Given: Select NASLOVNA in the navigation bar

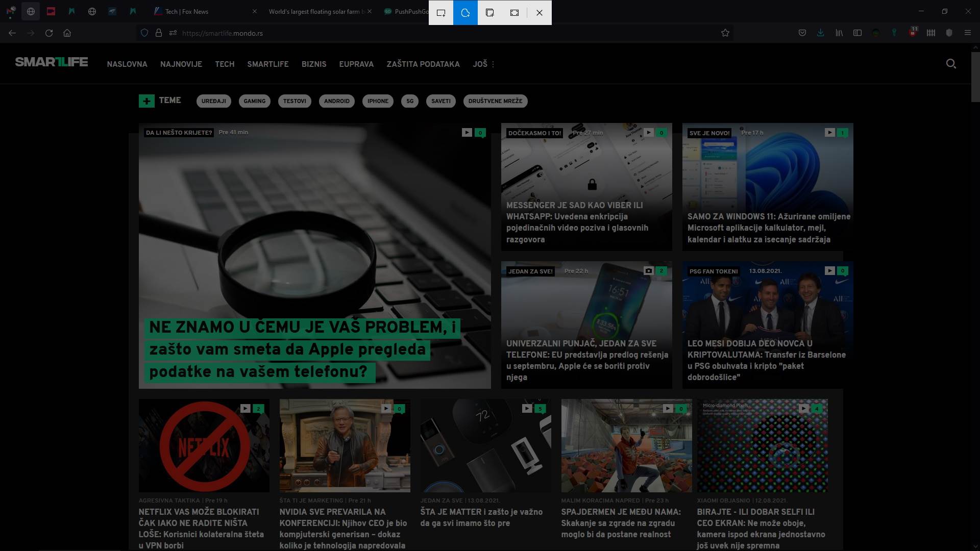Looking at the screenshot, I should pyautogui.click(x=127, y=64).
